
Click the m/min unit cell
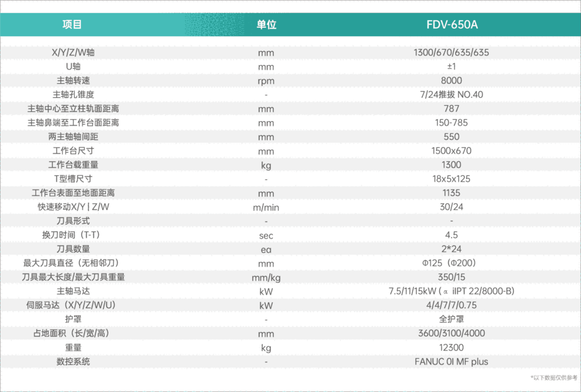click(266, 207)
